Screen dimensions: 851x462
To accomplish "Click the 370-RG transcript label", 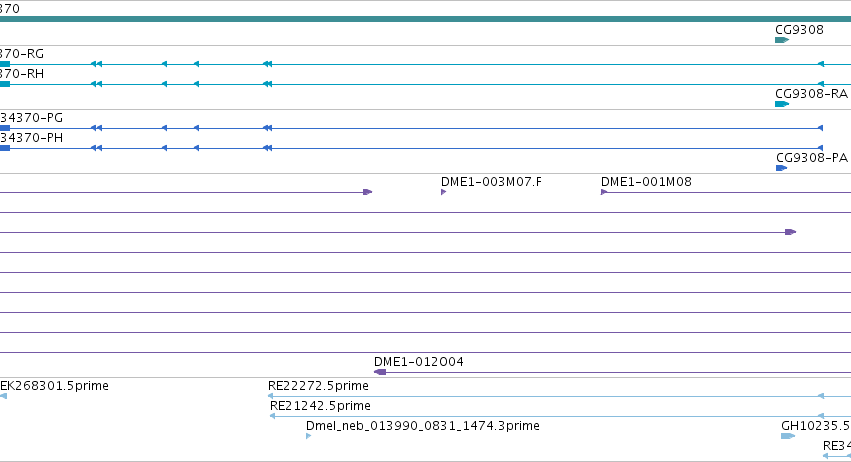I will 22,54.
